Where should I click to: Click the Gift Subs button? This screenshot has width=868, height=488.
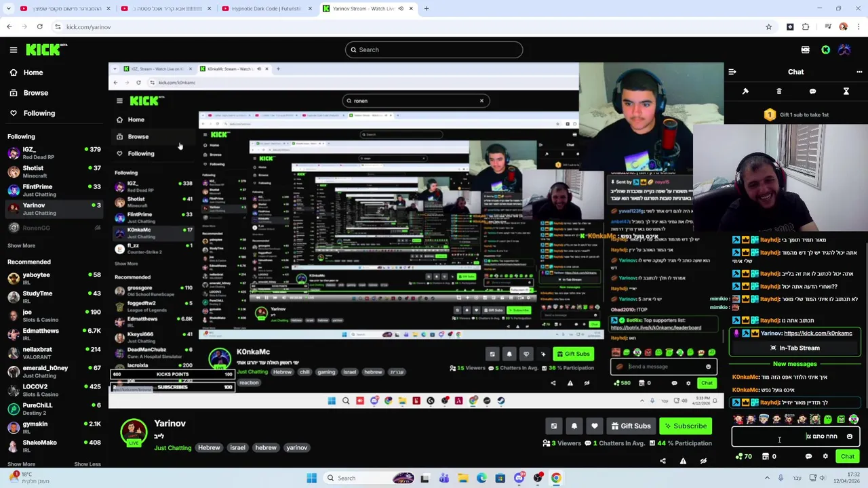click(x=630, y=426)
